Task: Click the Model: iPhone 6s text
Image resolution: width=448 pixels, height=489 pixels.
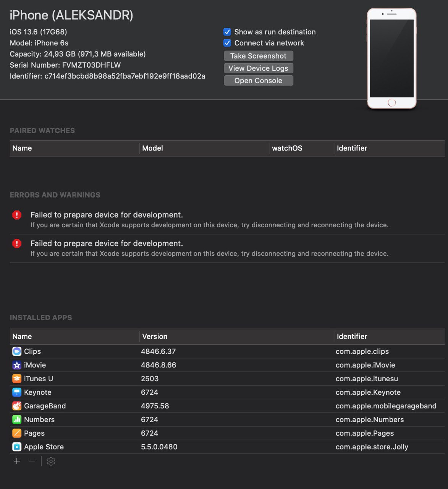Action: click(x=39, y=43)
